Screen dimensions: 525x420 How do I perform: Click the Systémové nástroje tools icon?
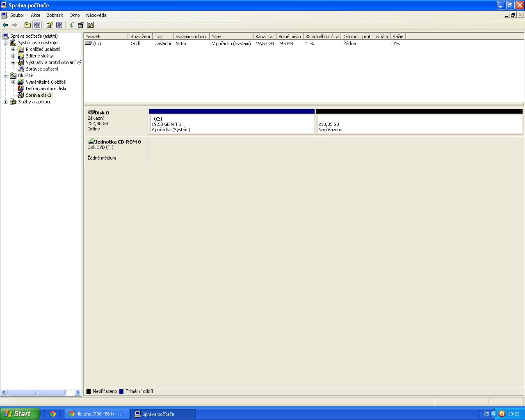(13, 43)
